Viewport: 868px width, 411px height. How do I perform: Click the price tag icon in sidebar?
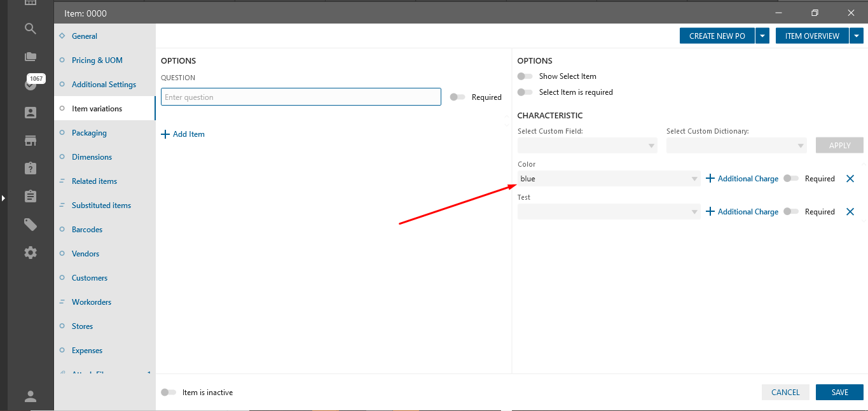coord(30,224)
